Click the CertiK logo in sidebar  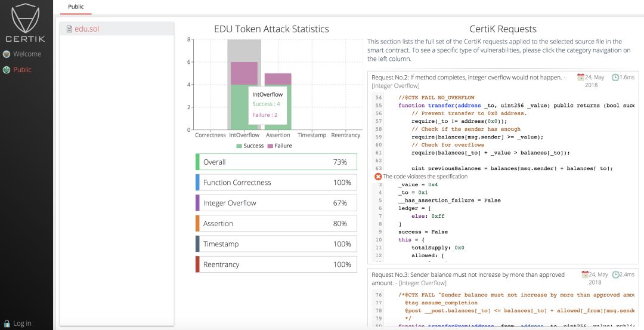[26, 23]
